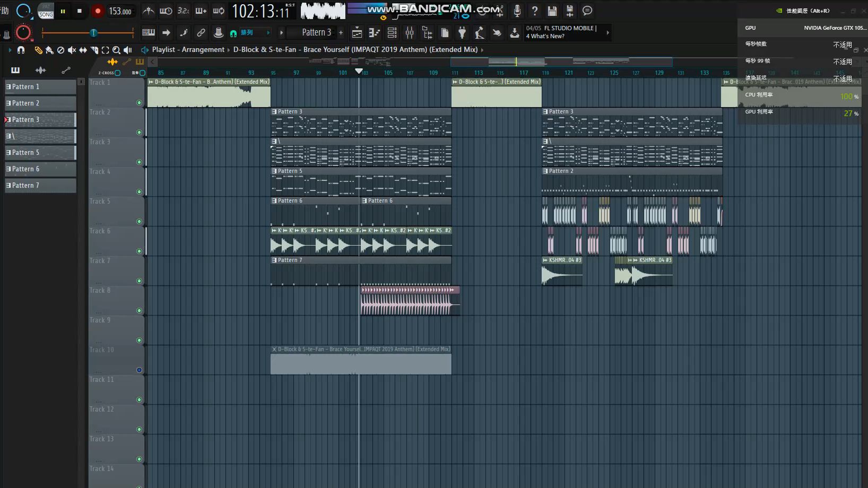Select the playlist Paint brush tool
868x488 pixels.
tap(49, 50)
